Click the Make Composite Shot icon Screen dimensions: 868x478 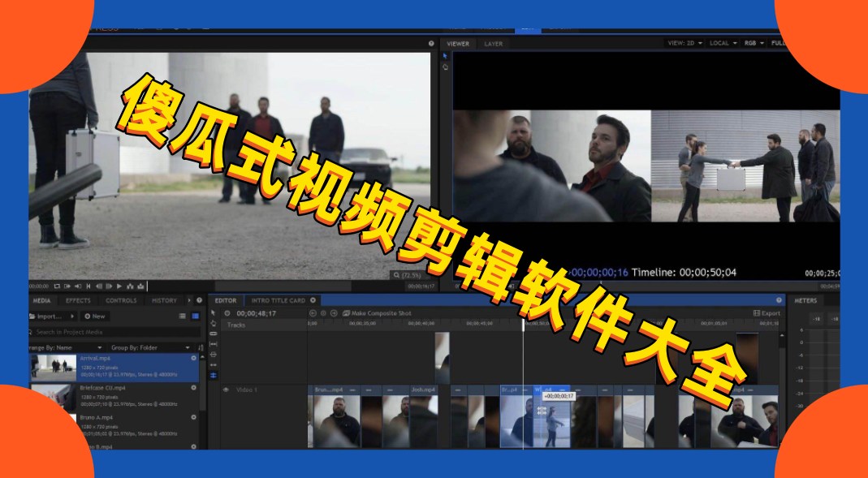[346, 313]
